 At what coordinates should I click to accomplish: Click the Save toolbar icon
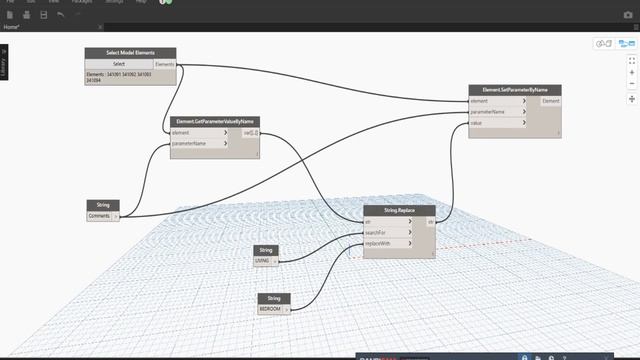pos(44,15)
